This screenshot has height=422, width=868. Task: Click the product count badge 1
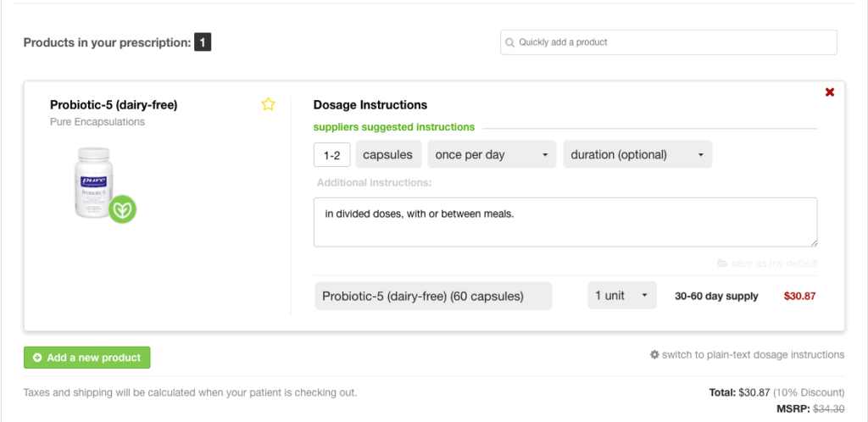[x=203, y=42]
